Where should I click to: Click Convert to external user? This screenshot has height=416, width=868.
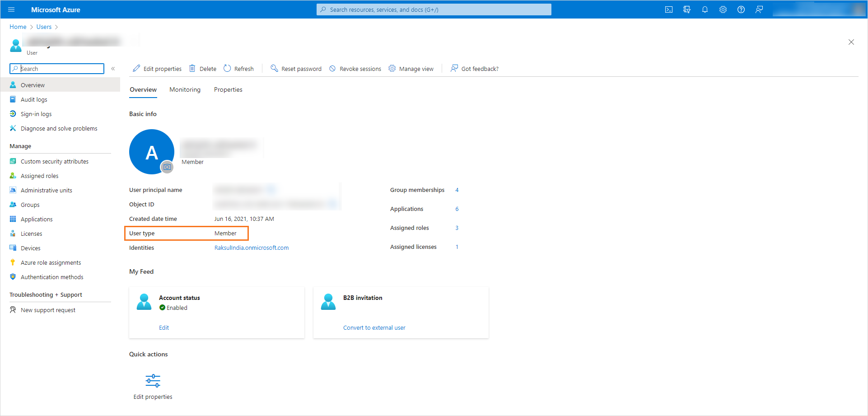click(374, 327)
